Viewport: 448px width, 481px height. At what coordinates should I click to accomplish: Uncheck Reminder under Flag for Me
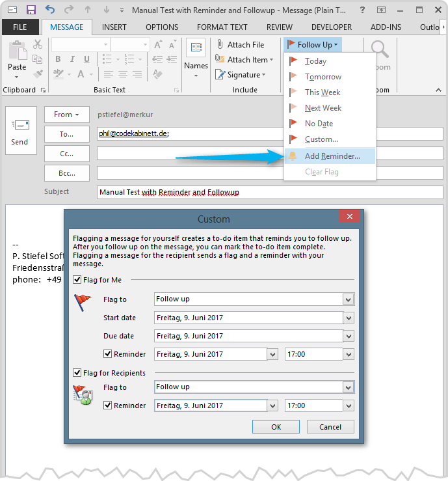pyautogui.click(x=107, y=354)
